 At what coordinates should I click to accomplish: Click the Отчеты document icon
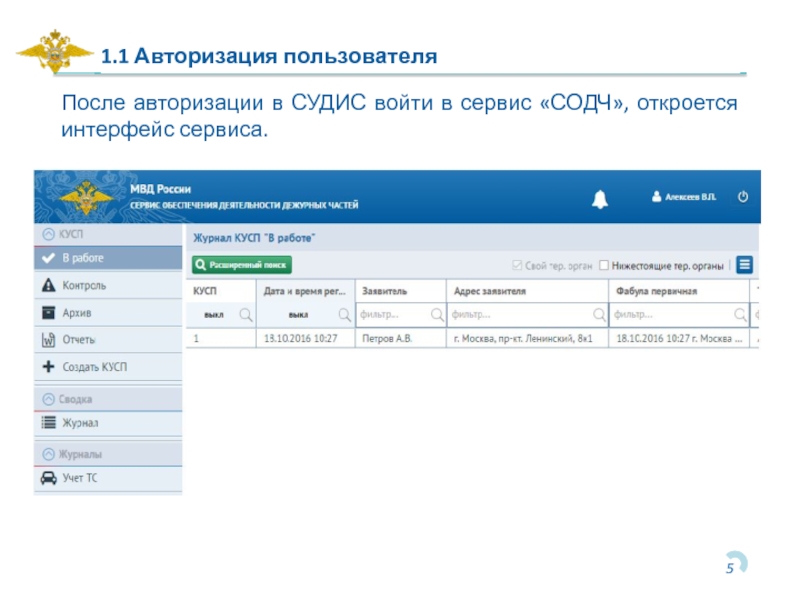(x=48, y=340)
